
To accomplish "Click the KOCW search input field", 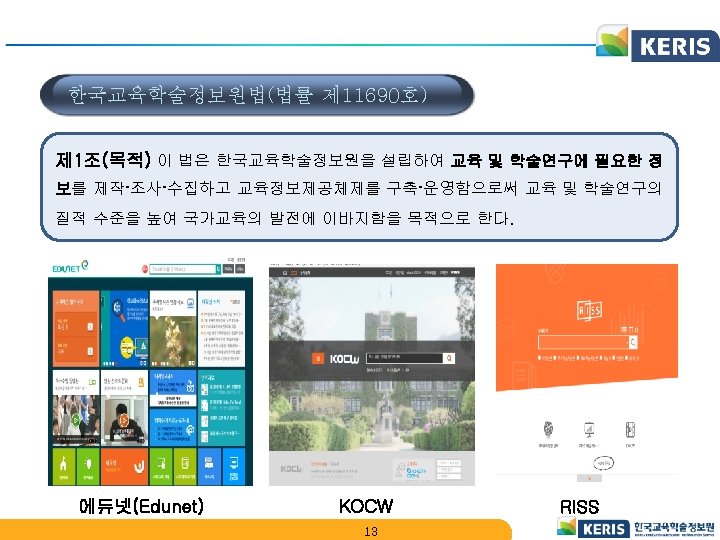I will 405,358.
